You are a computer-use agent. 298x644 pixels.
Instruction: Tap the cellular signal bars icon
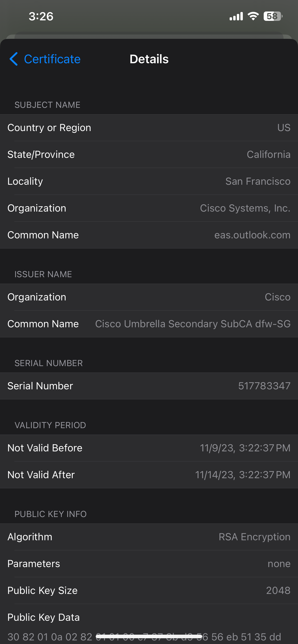click(236, 17)
